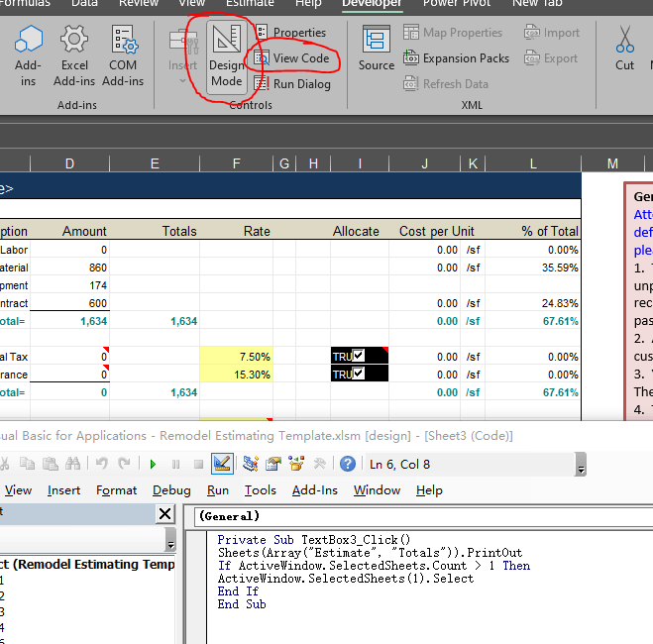Open Project Explorer from VBA toolbar
The width and height of the screenshot is (653, 644).
[x=251, y=464]
